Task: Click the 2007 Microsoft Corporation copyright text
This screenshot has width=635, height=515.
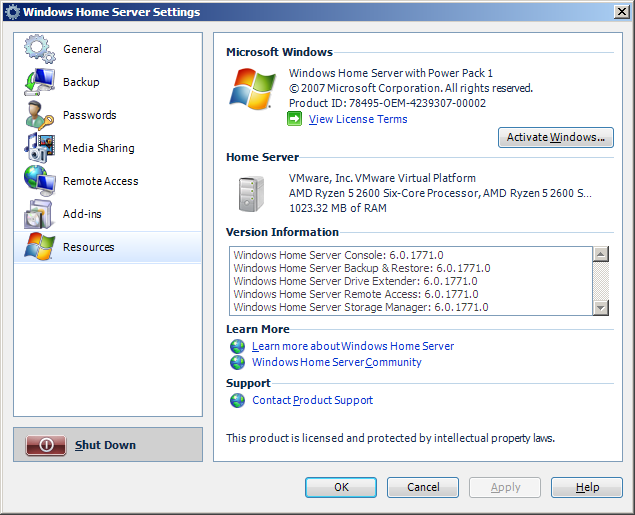Action: point(411,88)
